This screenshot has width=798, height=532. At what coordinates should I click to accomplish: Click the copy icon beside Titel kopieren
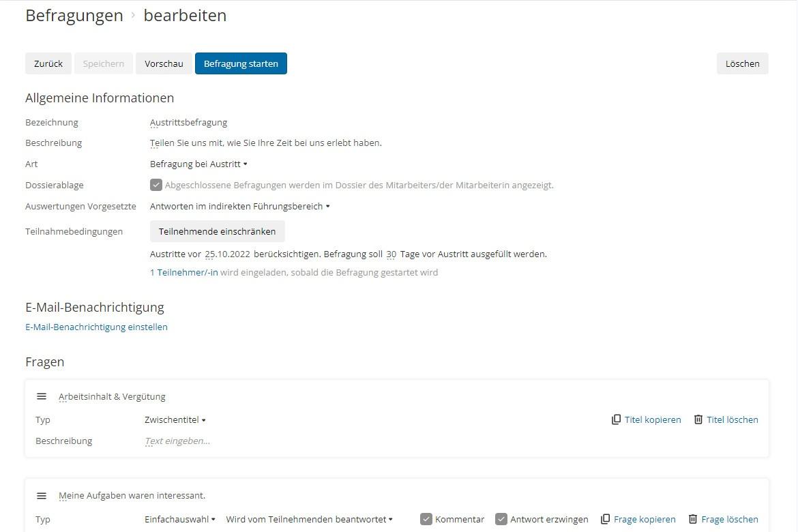[x=616, y=419]
